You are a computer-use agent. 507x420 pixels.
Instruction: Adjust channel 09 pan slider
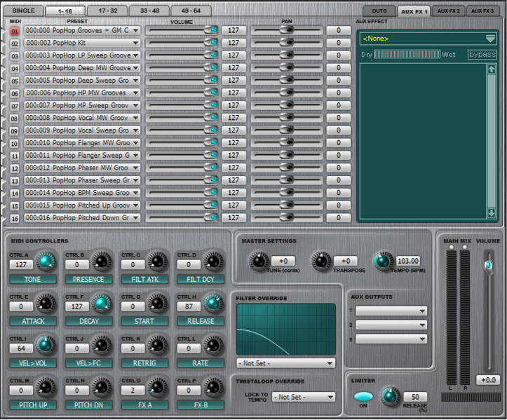(287, 130)
